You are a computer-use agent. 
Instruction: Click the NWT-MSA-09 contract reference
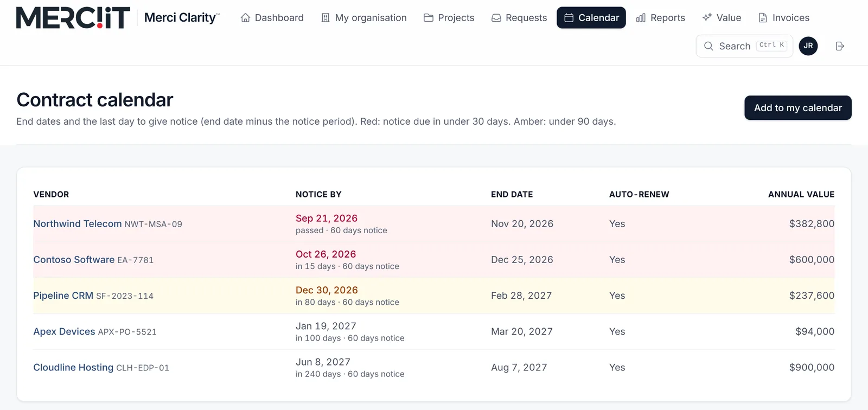point(154,224)
